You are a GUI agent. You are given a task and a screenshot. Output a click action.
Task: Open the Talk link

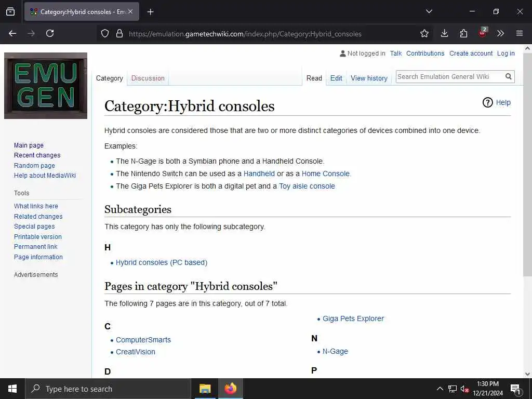(395, 54)
